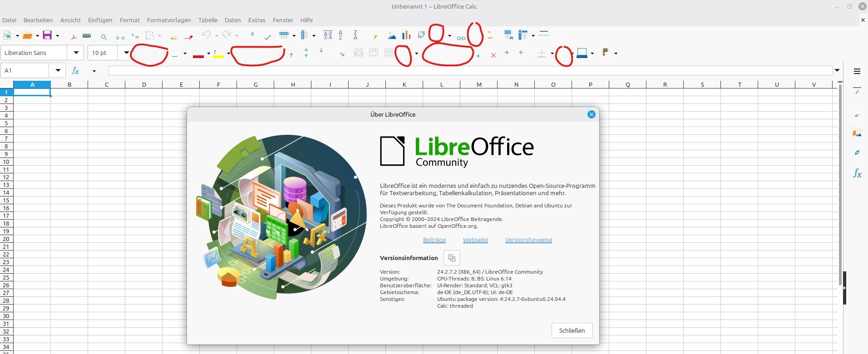Viewport: 868px width, 354px height.
Task: Open the Bearbeiten menu
Action: pyautogui.click(x=38, y=20)
